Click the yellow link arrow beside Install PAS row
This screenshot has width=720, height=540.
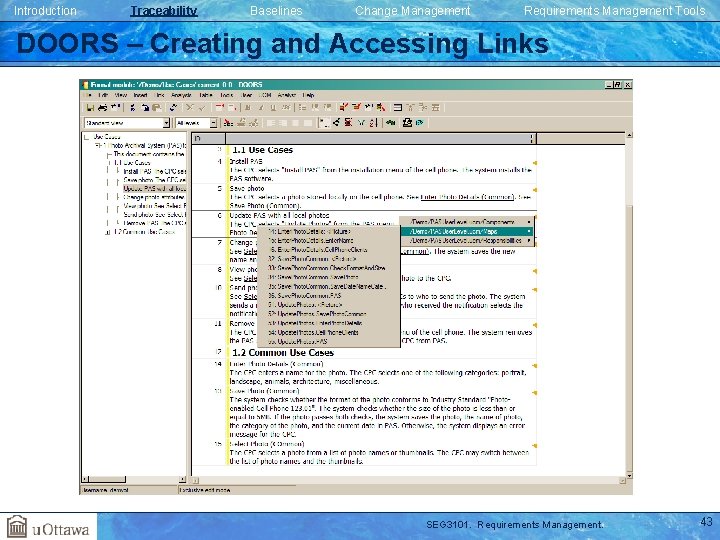pyautogui.click(x=534, y=163)
